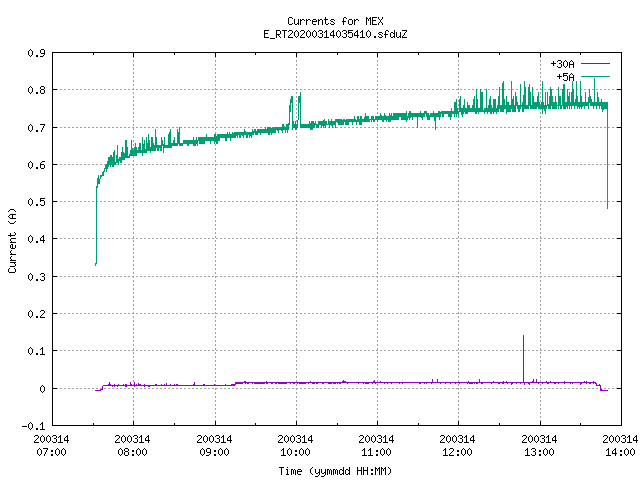Screen dimensions: 640x480
Task: Click the 200314 11:00 time tick label
Action: pos(376,445)
